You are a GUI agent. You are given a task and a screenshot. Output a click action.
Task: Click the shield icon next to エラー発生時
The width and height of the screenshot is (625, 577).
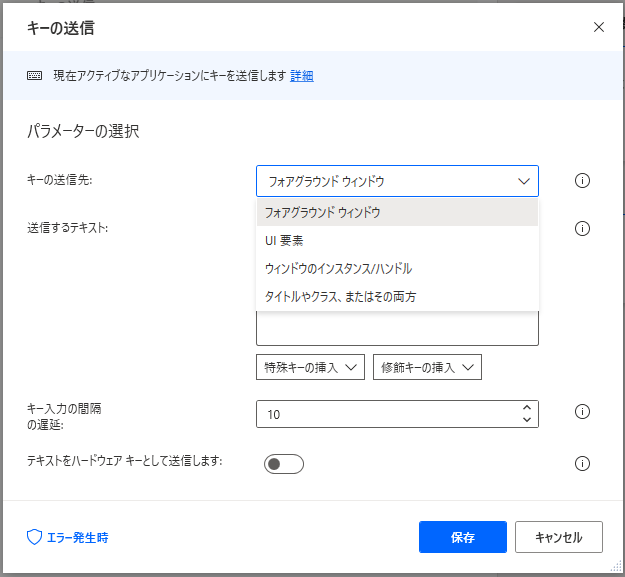pos(34,537)
